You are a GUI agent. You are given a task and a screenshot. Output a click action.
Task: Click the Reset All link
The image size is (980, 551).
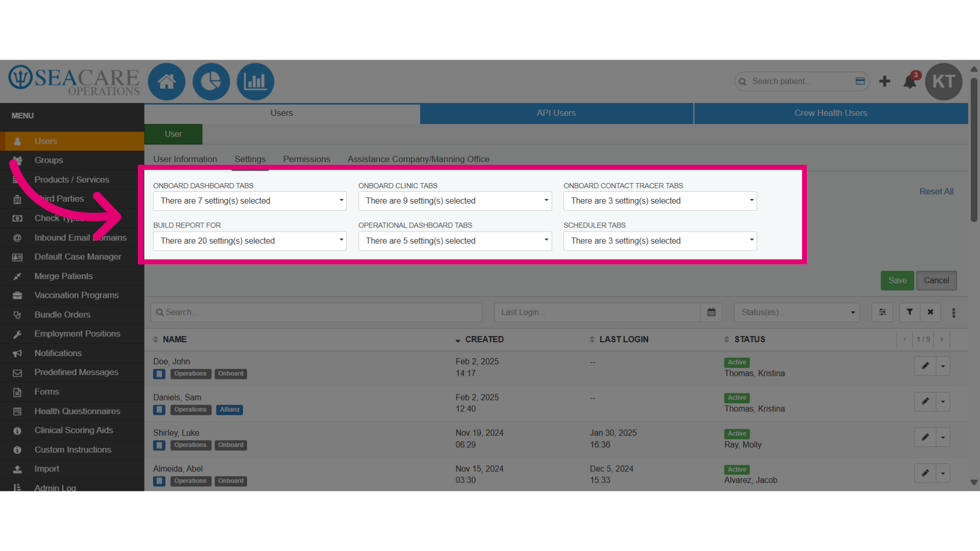[937, 191]
